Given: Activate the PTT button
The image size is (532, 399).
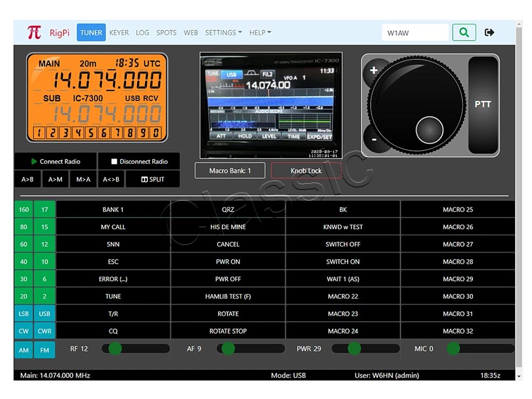Looking at the screenshot, I should coord(483,104).
